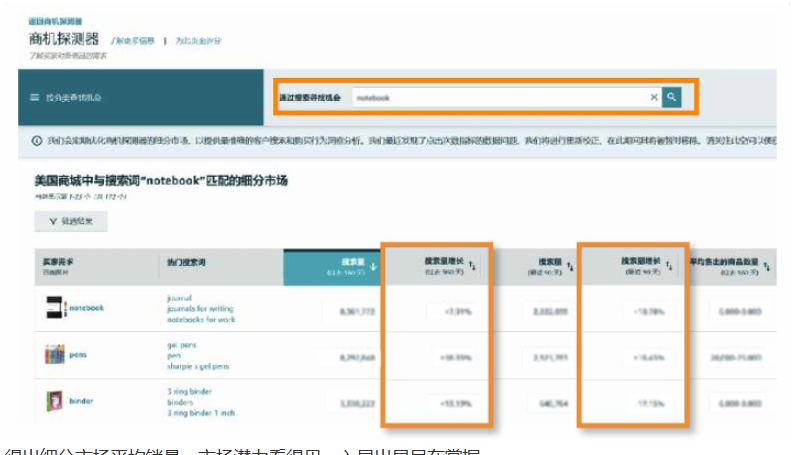805x455 pixels.
Task: Open the 'journals for writing' search term
Action: tap(198, 309)
